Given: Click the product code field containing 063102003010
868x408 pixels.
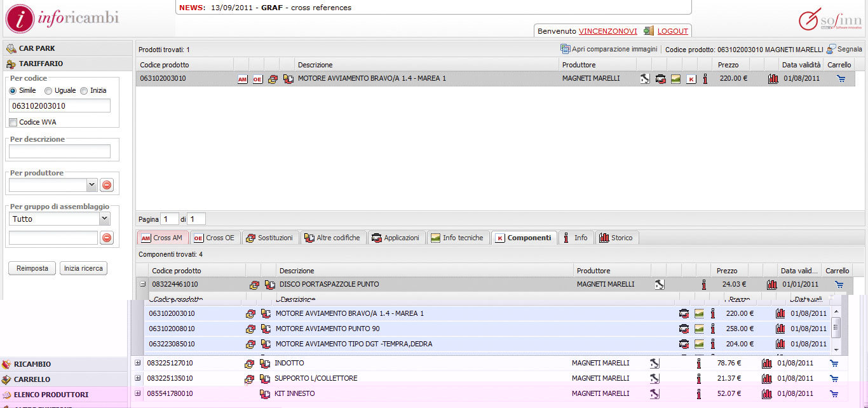Looking at the screenshot, I should coord(60,106).
